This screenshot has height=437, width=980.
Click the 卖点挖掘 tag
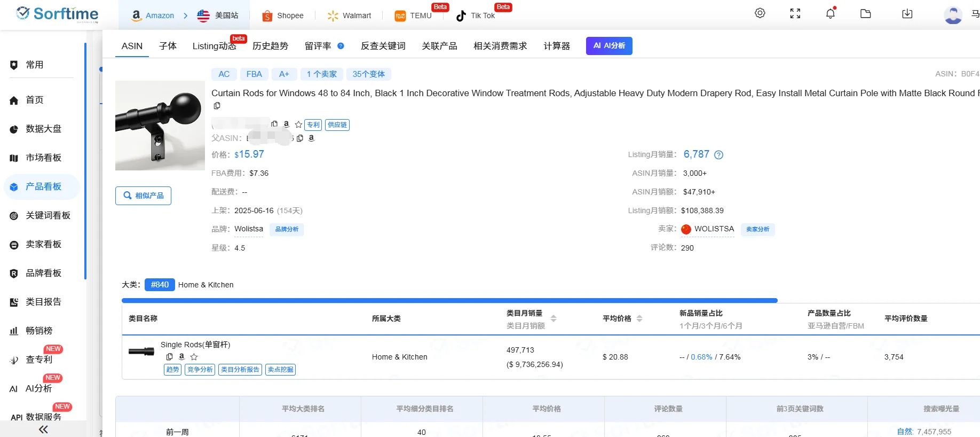[x=281, y=370]
